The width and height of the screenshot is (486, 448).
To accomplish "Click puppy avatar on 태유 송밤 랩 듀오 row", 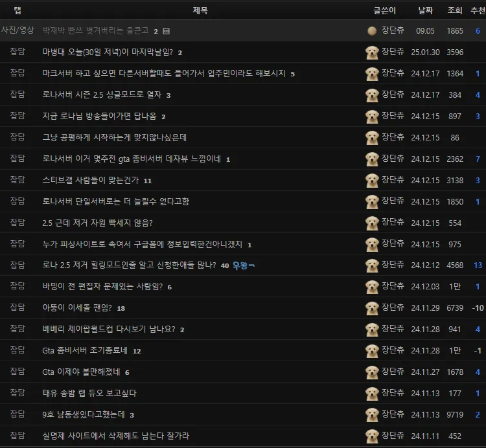I will 372,394.
